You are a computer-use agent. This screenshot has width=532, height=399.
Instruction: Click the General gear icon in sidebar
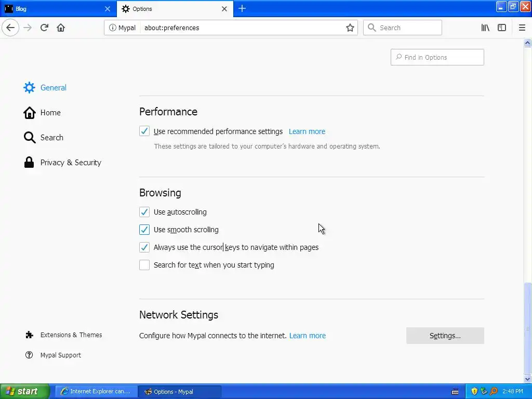point(29,87)
